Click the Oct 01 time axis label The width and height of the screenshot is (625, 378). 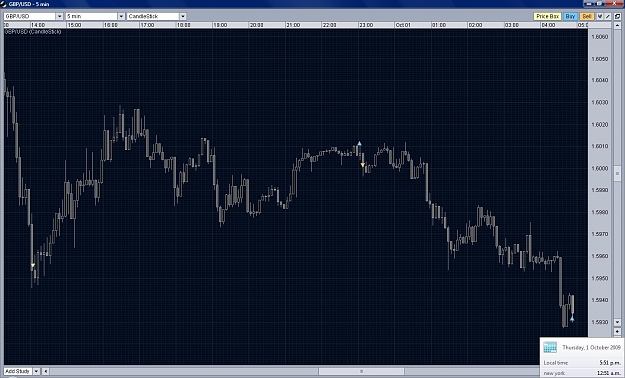pos(403,25)
